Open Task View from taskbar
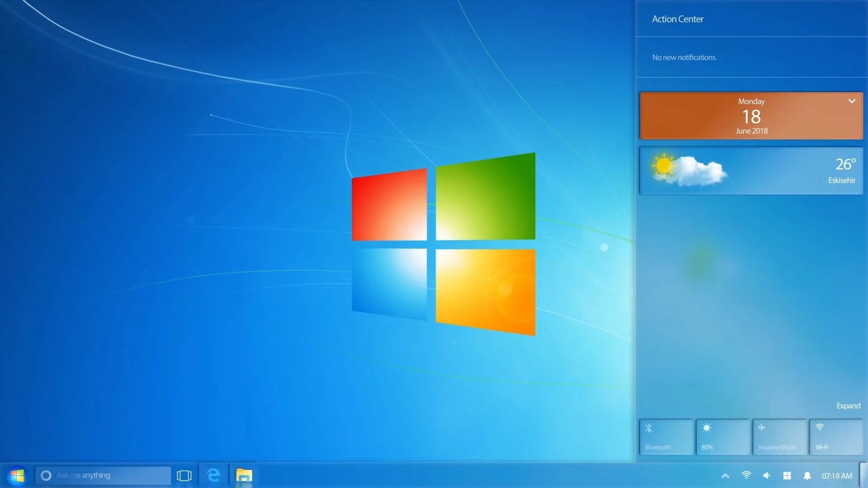Viewport: 868px width, 488px height. click(x=184, y=475)
